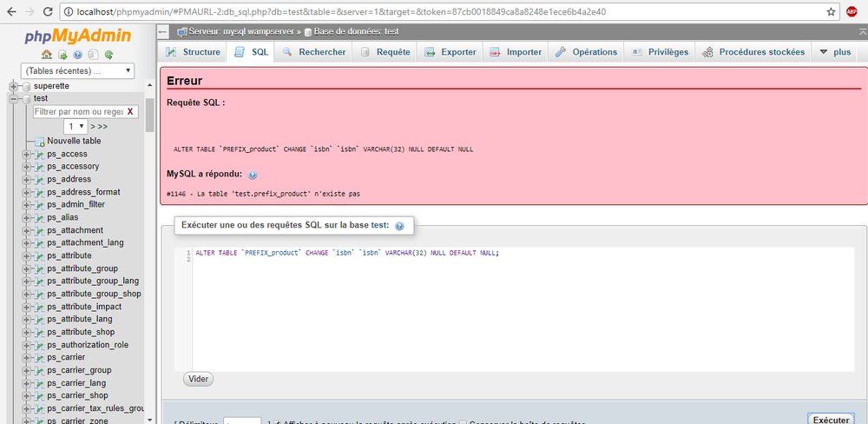Open the documentation pages icon in the sidebar

[93, 55]
